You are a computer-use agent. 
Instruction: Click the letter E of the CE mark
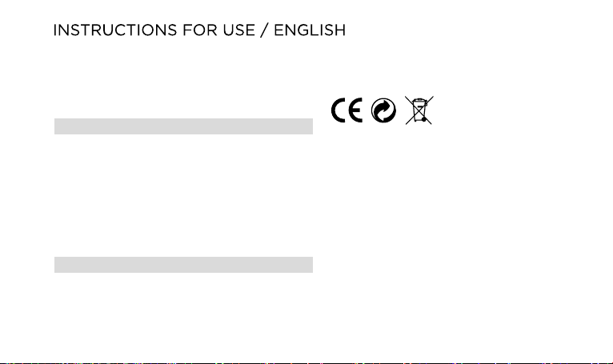click(355, 110)
